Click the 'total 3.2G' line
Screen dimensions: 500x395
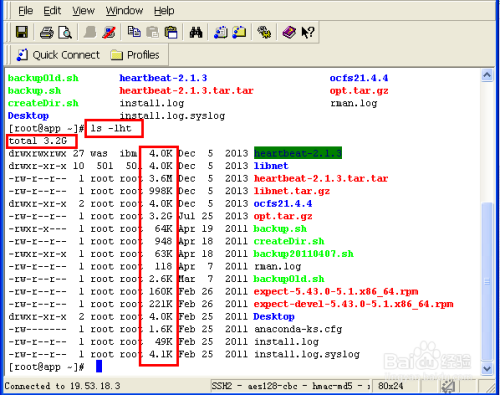click(x=38, y=141)
